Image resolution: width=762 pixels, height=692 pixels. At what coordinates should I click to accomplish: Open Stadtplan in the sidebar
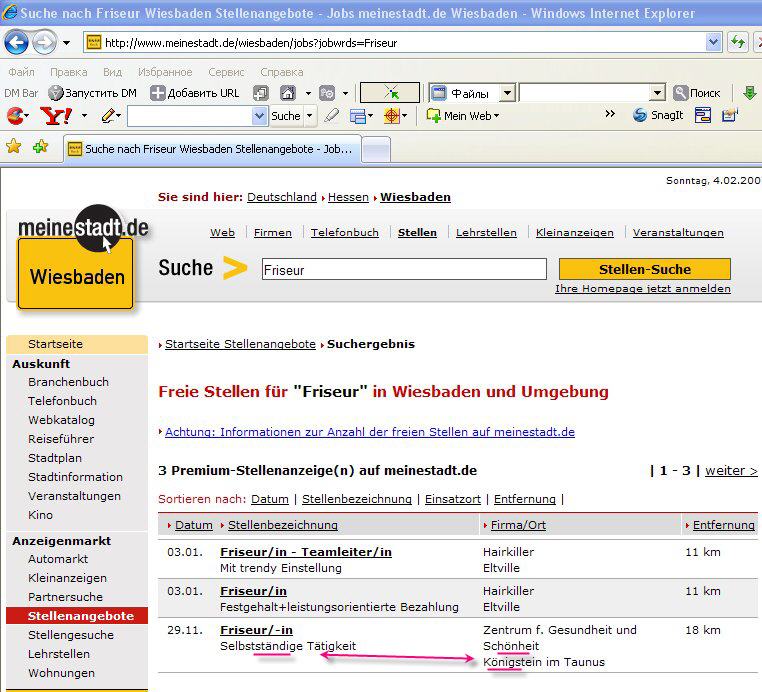click(54, 458)
